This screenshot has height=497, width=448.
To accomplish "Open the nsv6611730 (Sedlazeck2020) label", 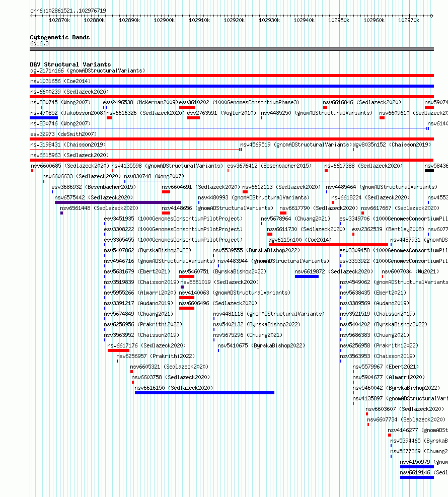I will (306, 229).
